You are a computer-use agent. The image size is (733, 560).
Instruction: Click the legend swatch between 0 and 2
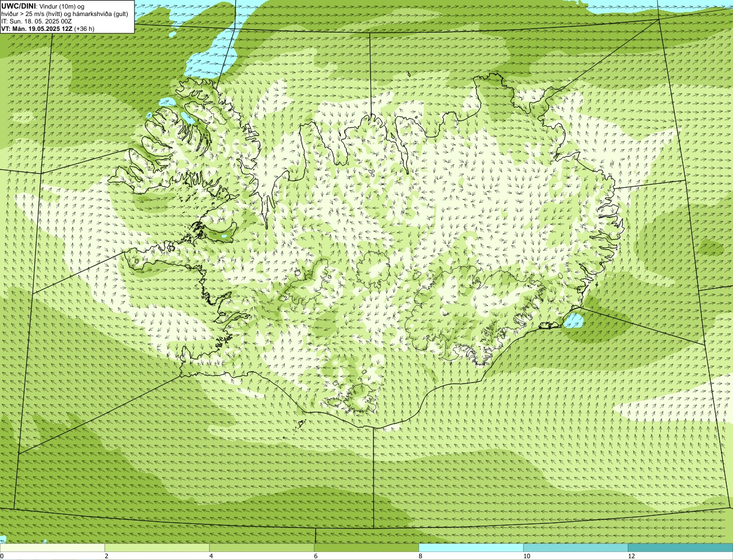click(x=52, y=548)
